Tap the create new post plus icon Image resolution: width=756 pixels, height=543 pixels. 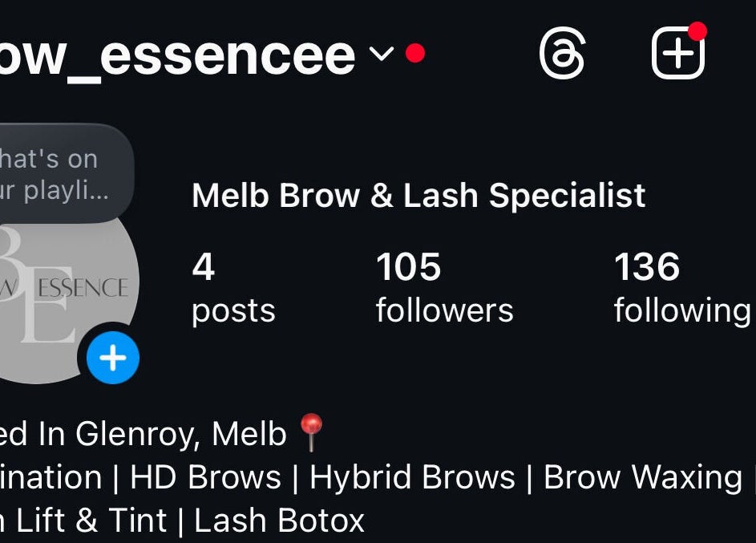678,53
